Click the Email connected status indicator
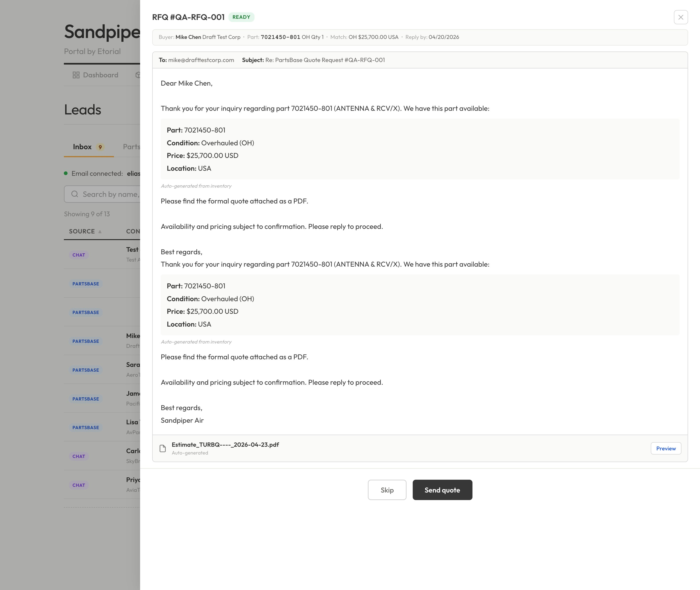This screenshot has width=700, height=590. point(65,173)
